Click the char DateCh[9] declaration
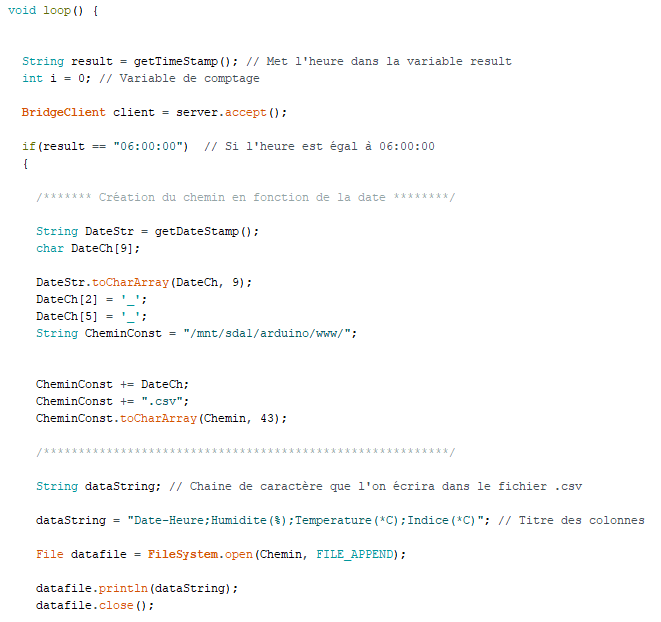 point(88,248)
